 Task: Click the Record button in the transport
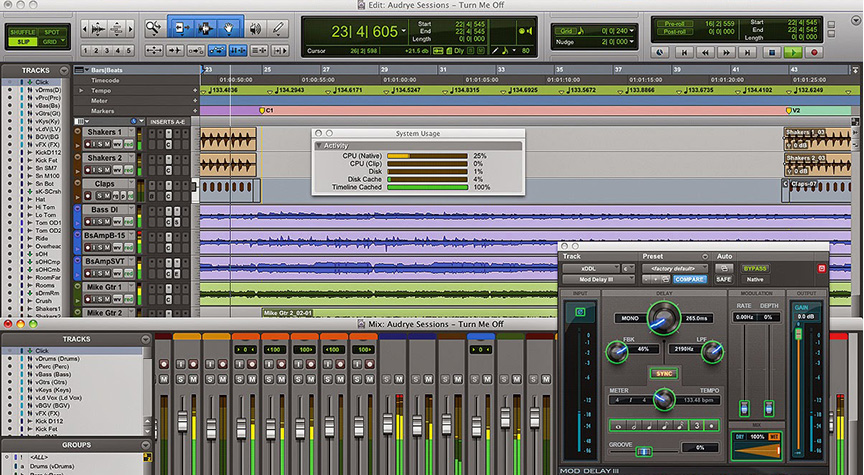[x=814, y=52]
